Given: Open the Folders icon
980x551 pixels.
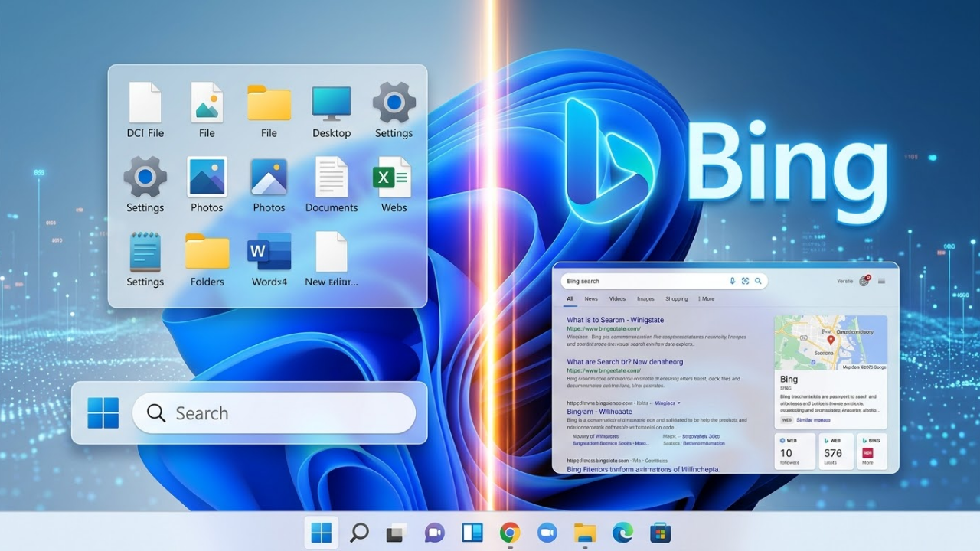Looking at the screenshot, I should point(207,252).
